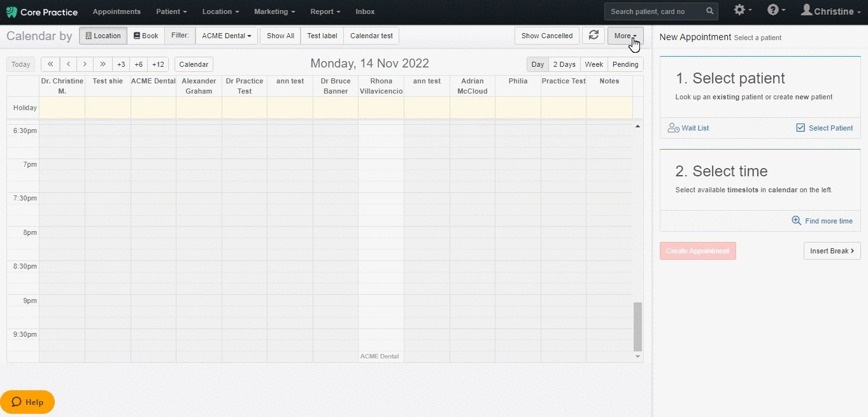Open the settings gear menu
The height and width of the screenshot is (417, 868).
[743, 10]
